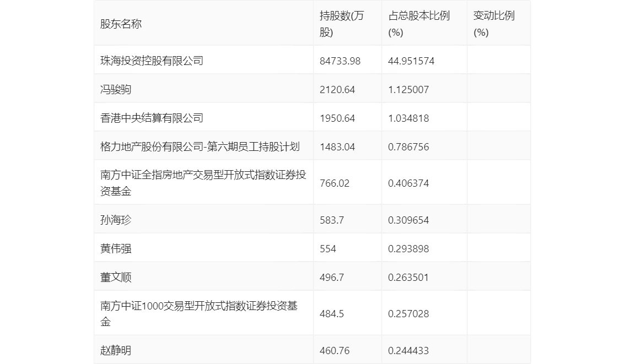Click percentage 0.406374
Viewport: 625px width, 364px height.
tap(408, 183)
